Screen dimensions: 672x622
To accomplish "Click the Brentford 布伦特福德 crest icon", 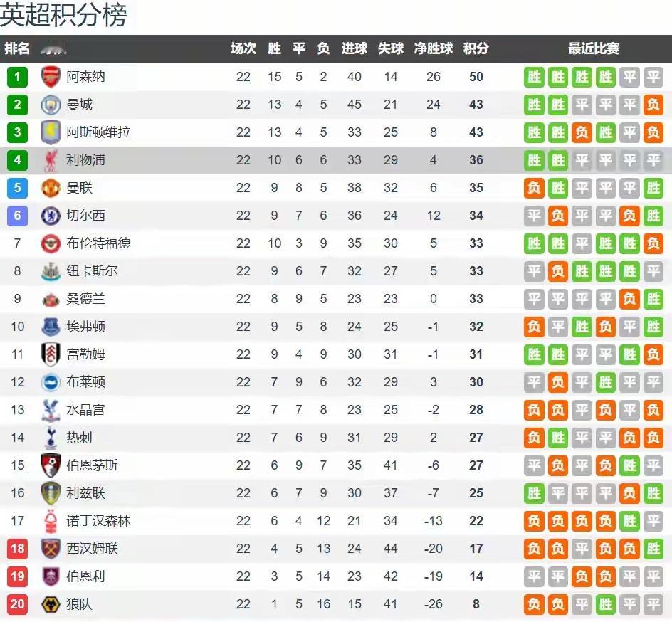I will 51,243.
